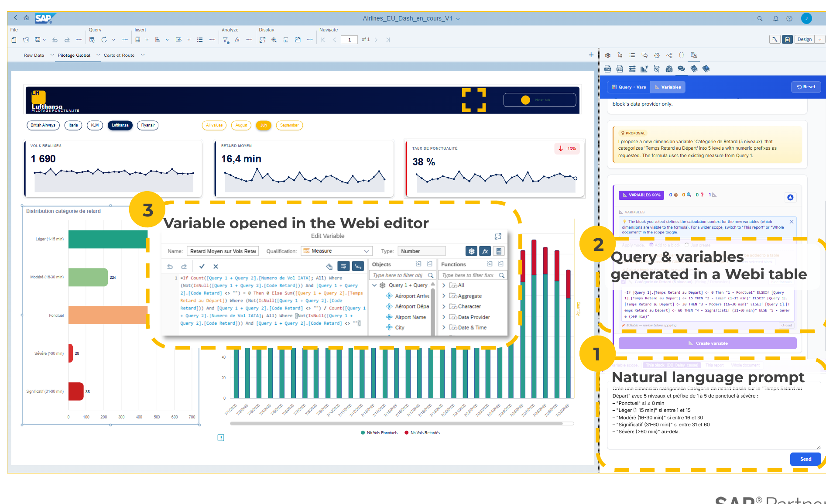Open the Design mode dropdown arrow
The width and height of the screenshot is (826, 504).
click(x=820, y=39)
